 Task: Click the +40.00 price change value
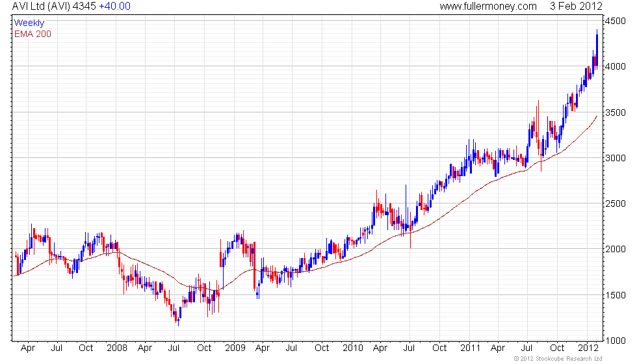114,6
